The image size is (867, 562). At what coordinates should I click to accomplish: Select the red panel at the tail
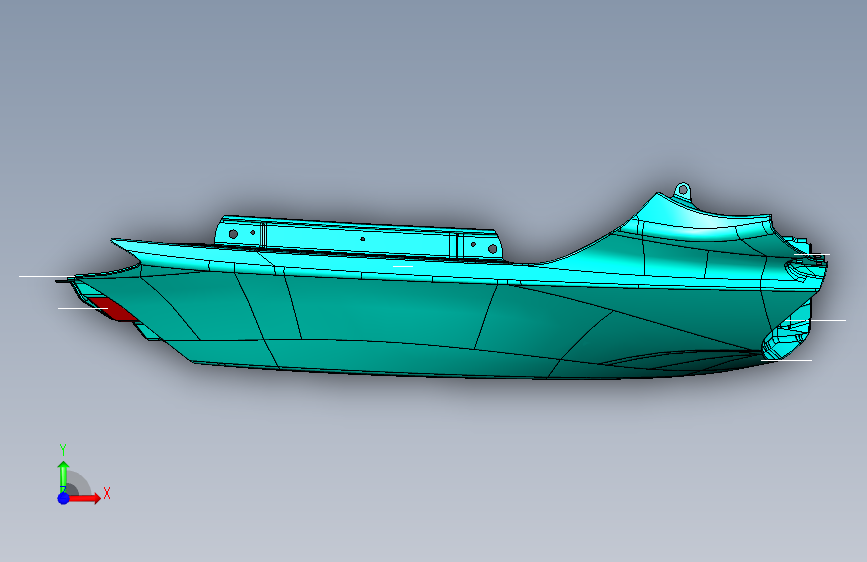pyautogui.click(x=113, y=310)
